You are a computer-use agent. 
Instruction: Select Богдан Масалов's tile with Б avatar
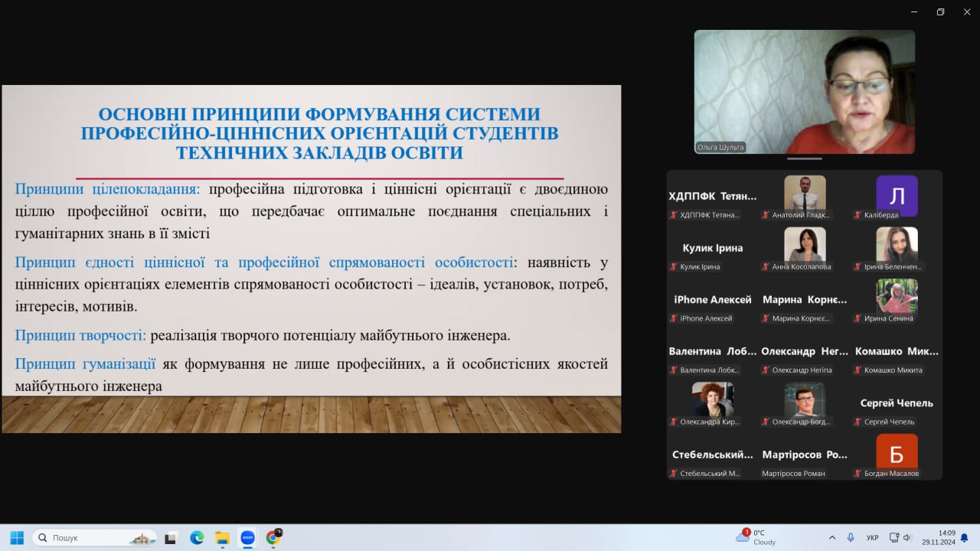tap(897, 455)
